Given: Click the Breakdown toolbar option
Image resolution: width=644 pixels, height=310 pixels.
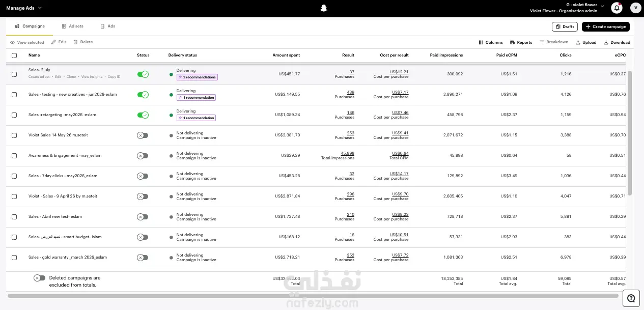Looking at the screenshot, I should tap(554, 42).
